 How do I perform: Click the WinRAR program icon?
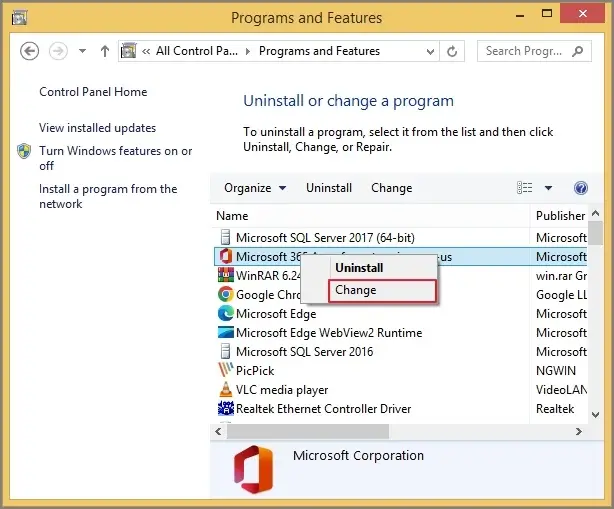pos(226,275)
